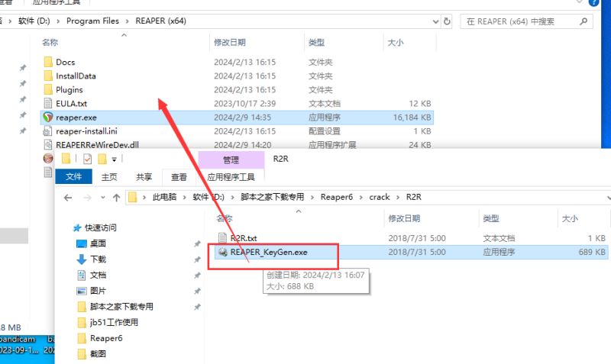The height and width of the screenshot is (364, 611).
Task: Select 快速访问 in navigation pane
Action: tap(101, 227)
